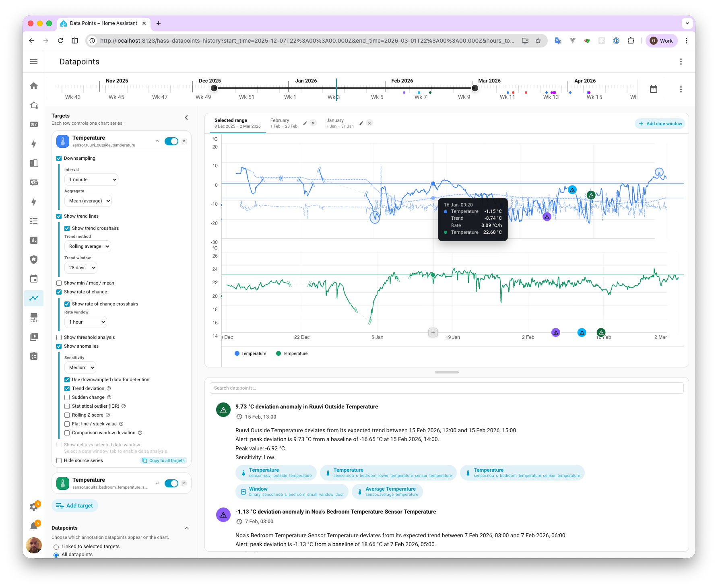Enable Show min / max / mean
This screenshot has height=588, width=718.
59,283
